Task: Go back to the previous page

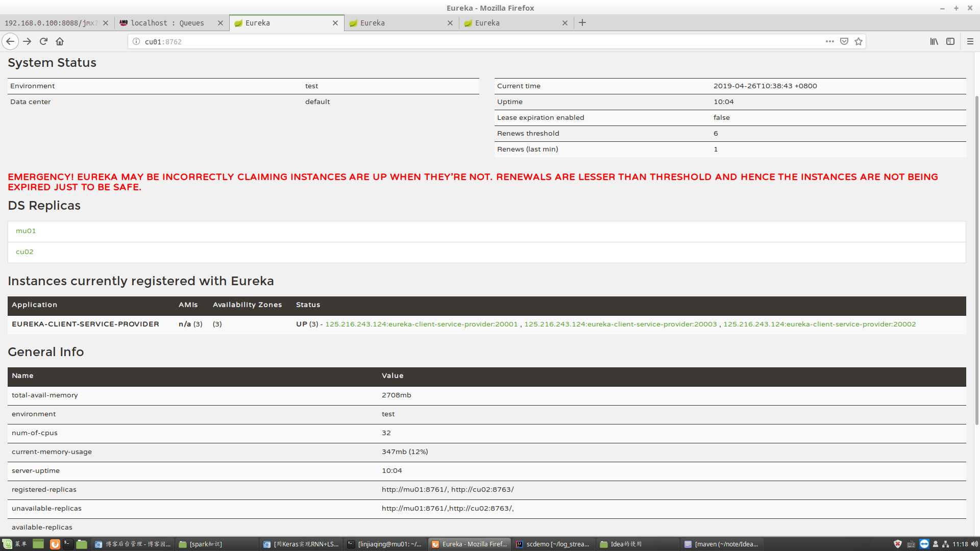Action: (x=10, y=41)
